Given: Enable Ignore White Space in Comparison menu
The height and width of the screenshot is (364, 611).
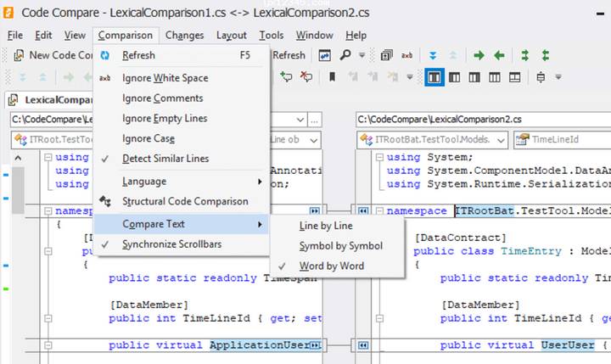Looking at the screenshot, I should click(x=182, y=78).
